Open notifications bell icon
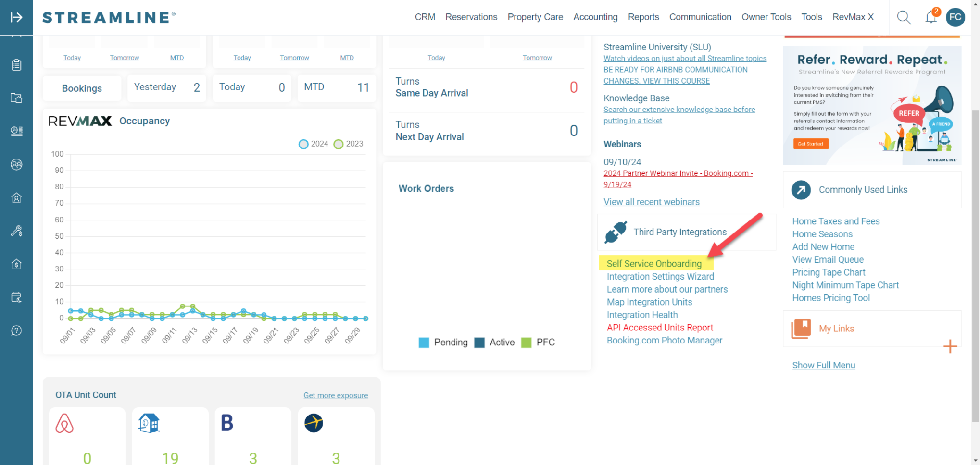The width and height of the screenshot is (980, 465). pos(931,18)
